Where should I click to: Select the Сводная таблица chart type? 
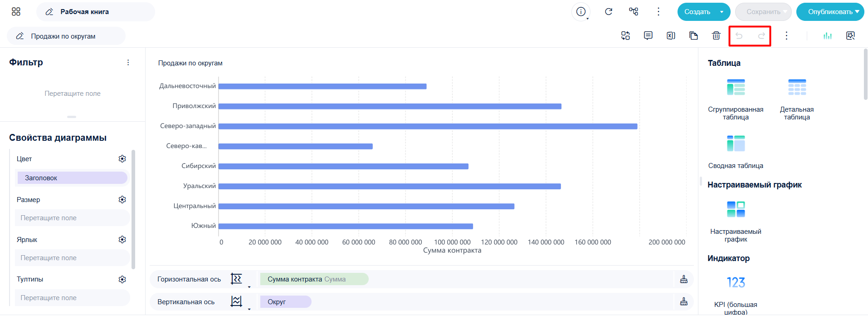(x=736, y=152)
